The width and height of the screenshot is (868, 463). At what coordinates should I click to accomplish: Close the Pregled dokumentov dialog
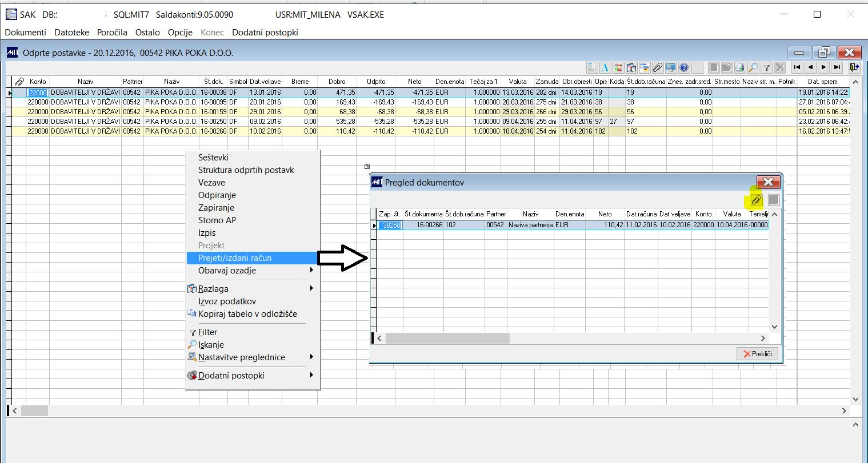click(x=768, y=182)
